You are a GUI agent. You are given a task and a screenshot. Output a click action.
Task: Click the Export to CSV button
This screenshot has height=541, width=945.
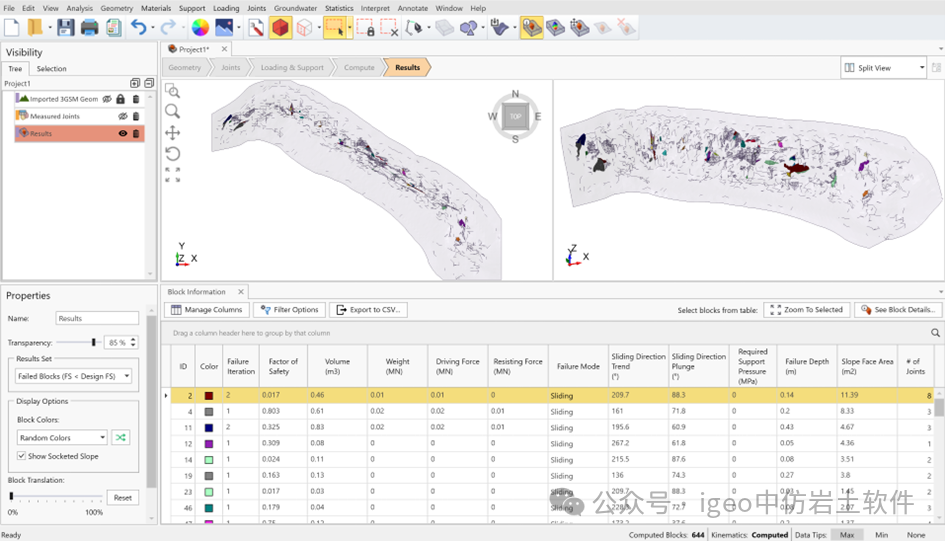[x=368, y=310]
